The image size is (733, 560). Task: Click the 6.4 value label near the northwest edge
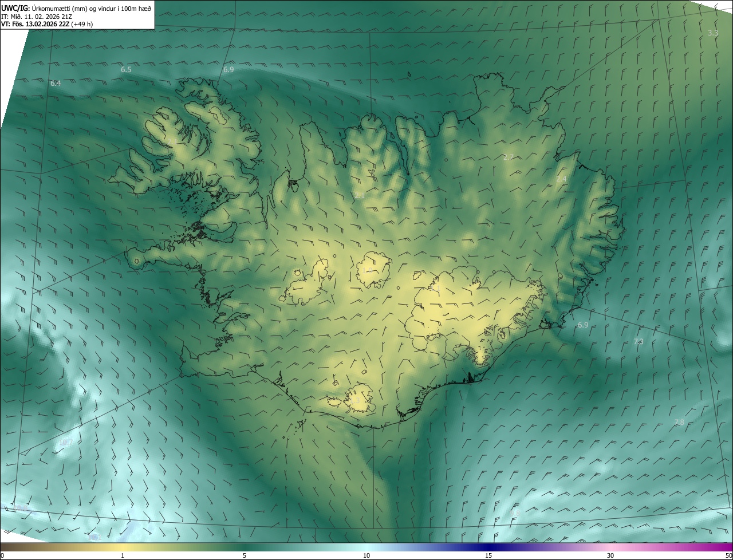[x=56, y=83]
